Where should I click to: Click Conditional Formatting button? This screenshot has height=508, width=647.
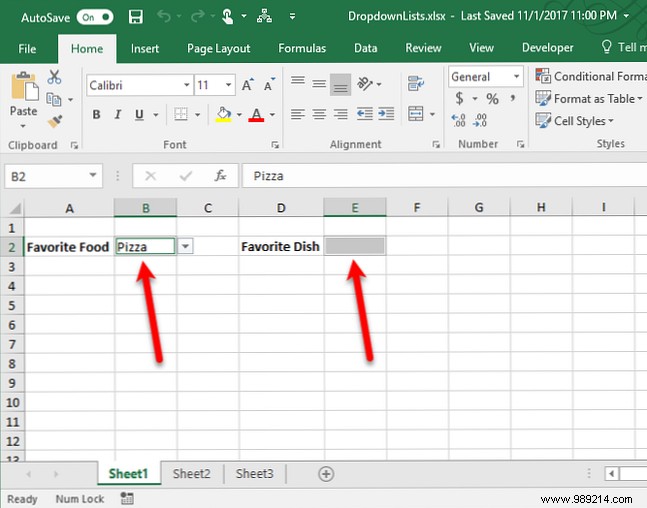click(x=590, y=76)
